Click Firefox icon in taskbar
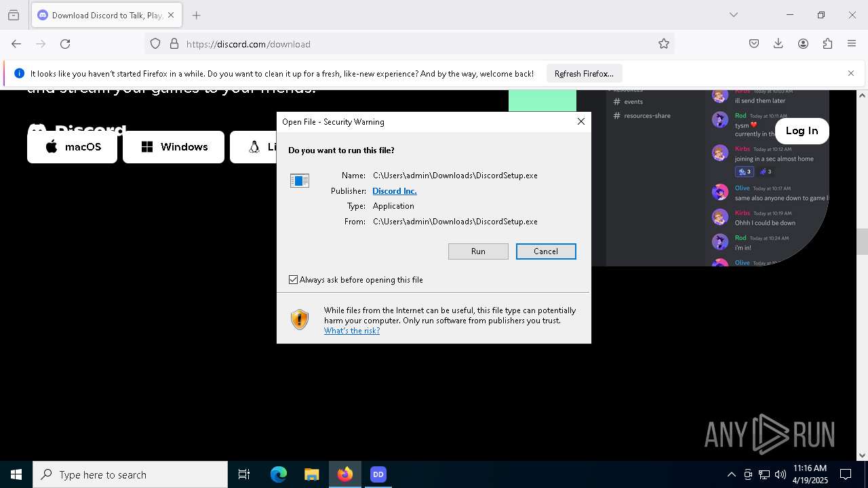868x488 pixels. (x=345, y=474)
